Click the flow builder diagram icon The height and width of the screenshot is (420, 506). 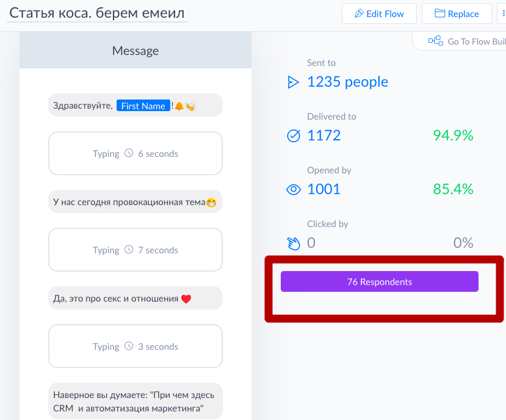[x=436, y=41]
